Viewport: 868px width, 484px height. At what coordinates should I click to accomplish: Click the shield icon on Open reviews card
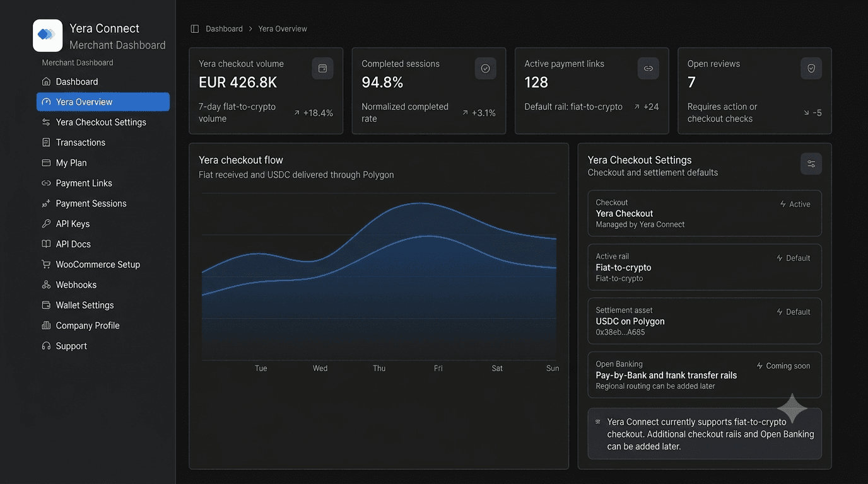[811, 68]
